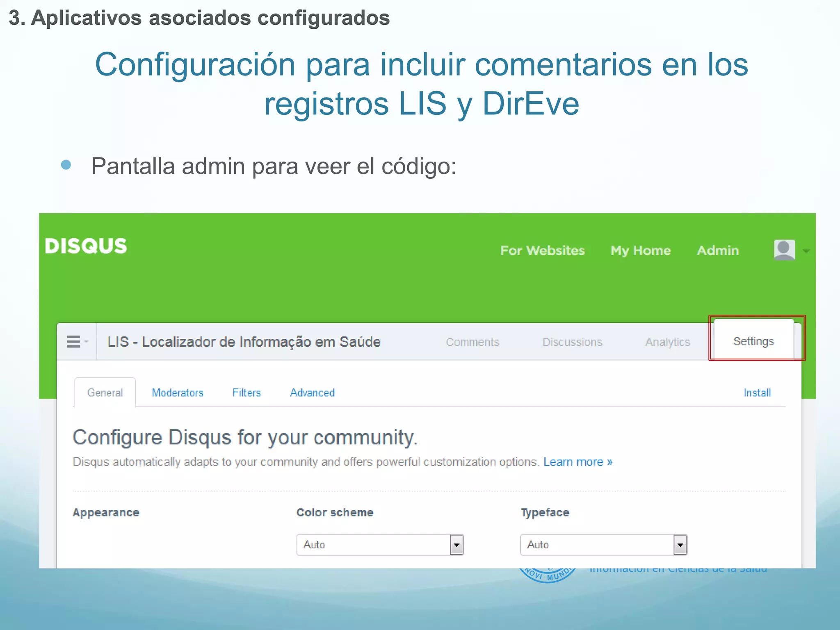Open the For Websites link

point(542,250)
